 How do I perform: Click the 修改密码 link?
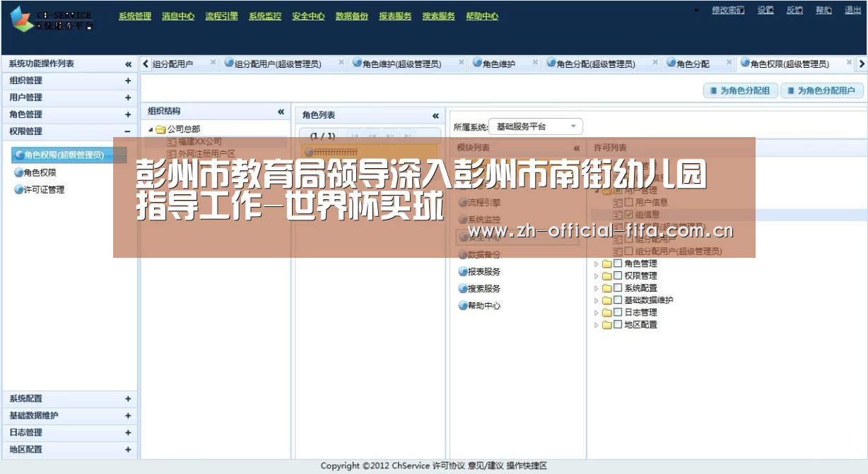click(x=728, y=10)
